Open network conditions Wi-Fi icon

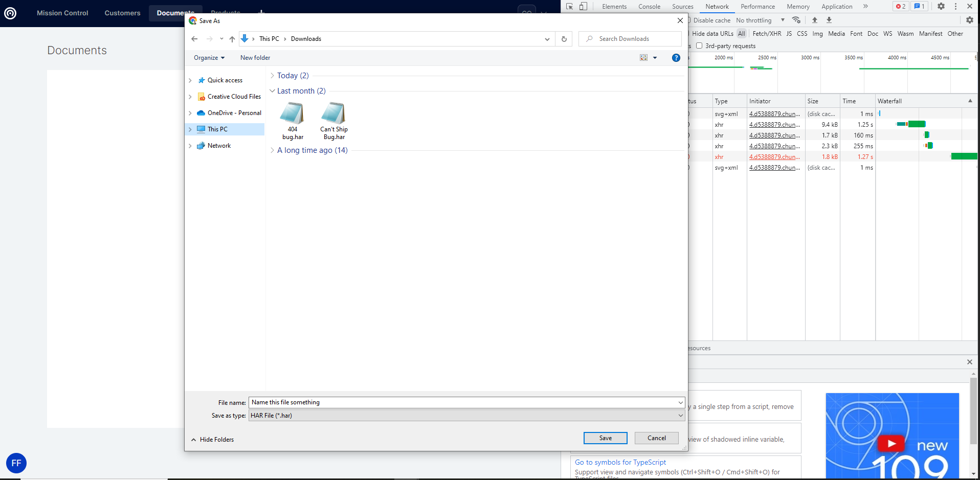(x=796, y=20)
